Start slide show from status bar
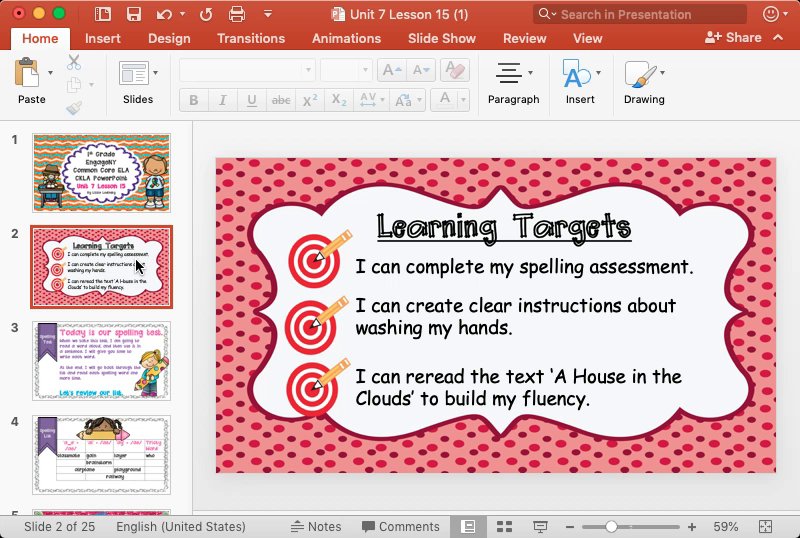The height and width of the screenshot is (538, 800). click(540, 526)
